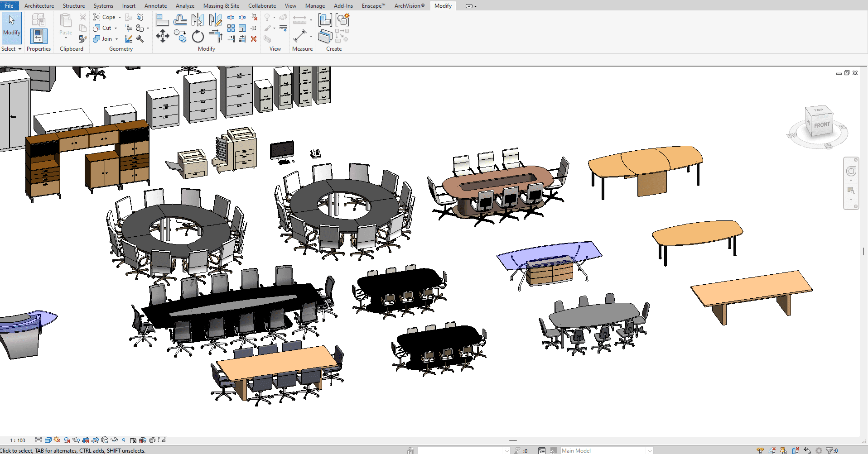
Task: Click the red Delete icon
Action: (x=254, y=39)
